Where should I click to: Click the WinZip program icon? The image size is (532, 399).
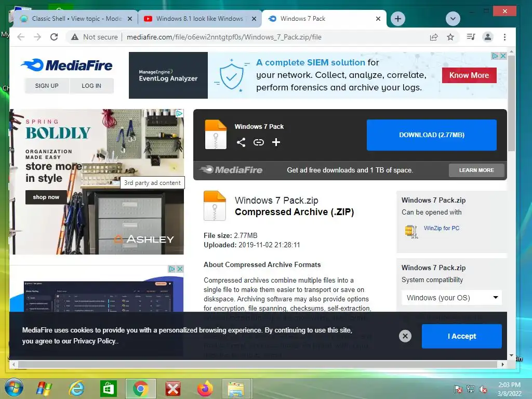(411, 231)
